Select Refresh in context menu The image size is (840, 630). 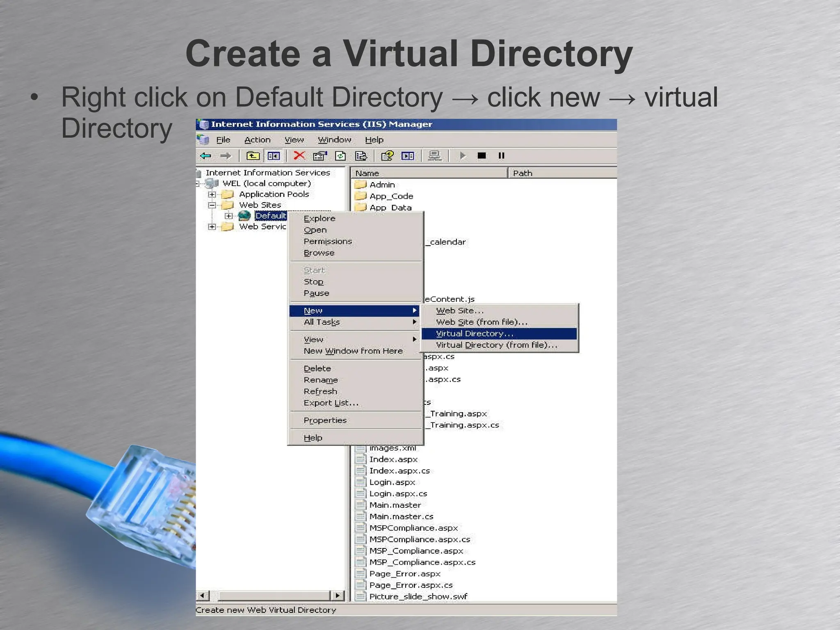(355, 391)
